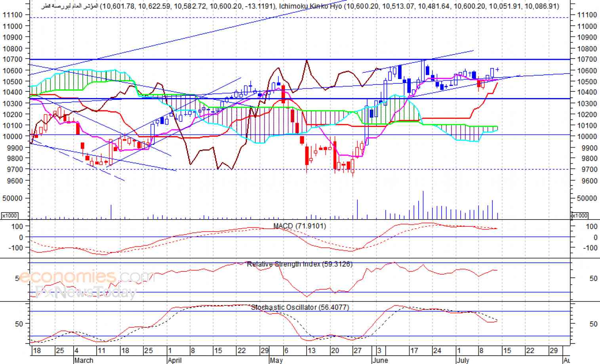Click the 10700 price label on right axis
Image resolution: width=600 pixels, height=364 pixels.
click(x=587, y=59)
